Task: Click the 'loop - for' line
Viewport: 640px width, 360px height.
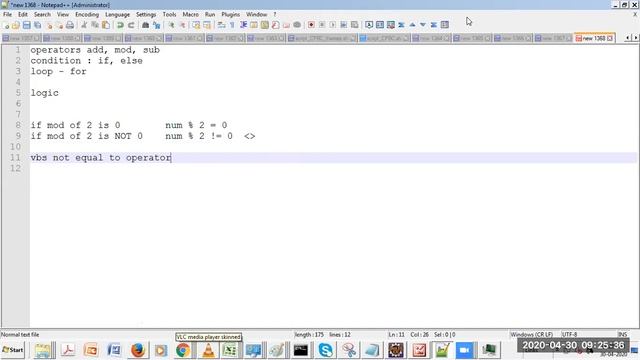Action: click(58, 71)
